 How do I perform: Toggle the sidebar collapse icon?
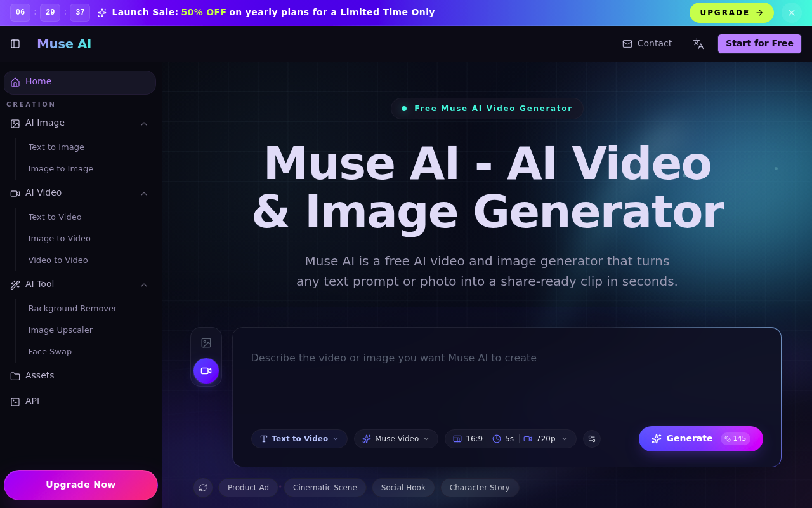tap(15, 44)
